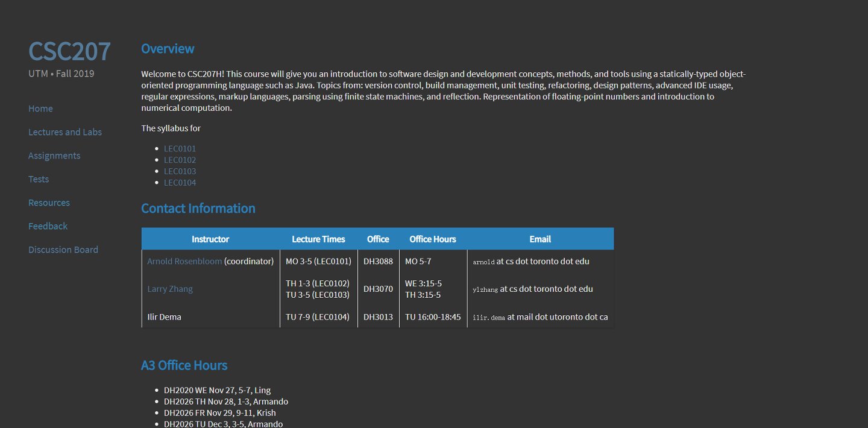Viewport: 868px width, 428px height.
Task: Go to Lectures and Labs page
Action: pyautogui.click(x=65, y=132)
